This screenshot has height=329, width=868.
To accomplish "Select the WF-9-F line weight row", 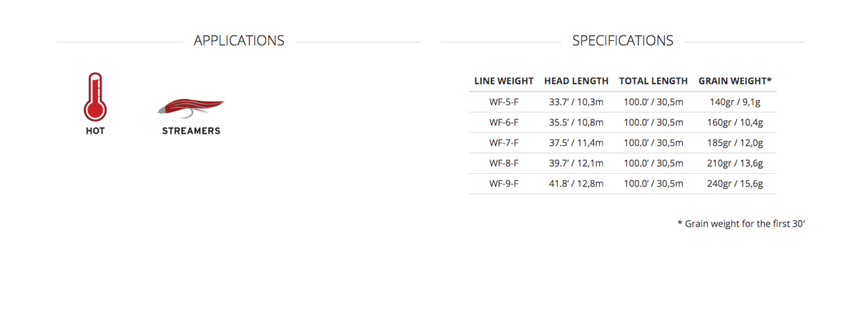I will click(504, 184).
